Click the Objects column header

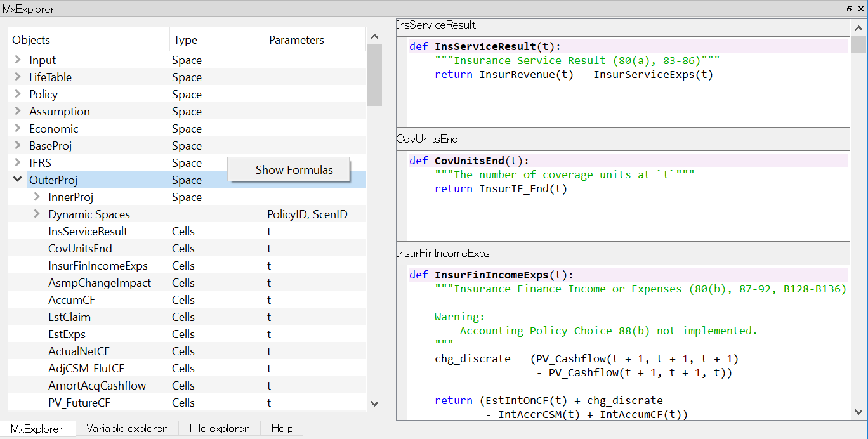coord(30,39)
